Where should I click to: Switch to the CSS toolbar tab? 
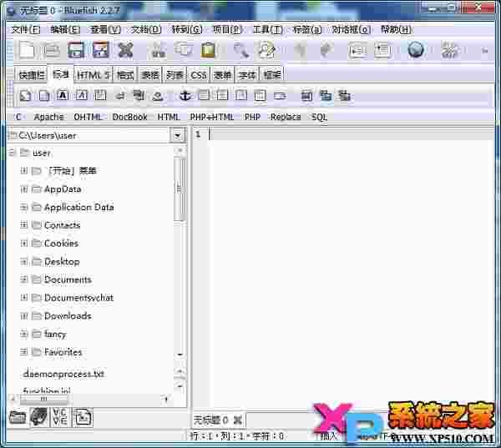(199, 75)
